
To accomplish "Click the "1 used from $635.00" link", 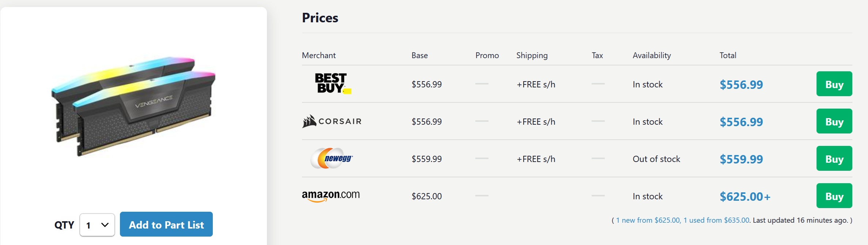I will click(716, 220).
